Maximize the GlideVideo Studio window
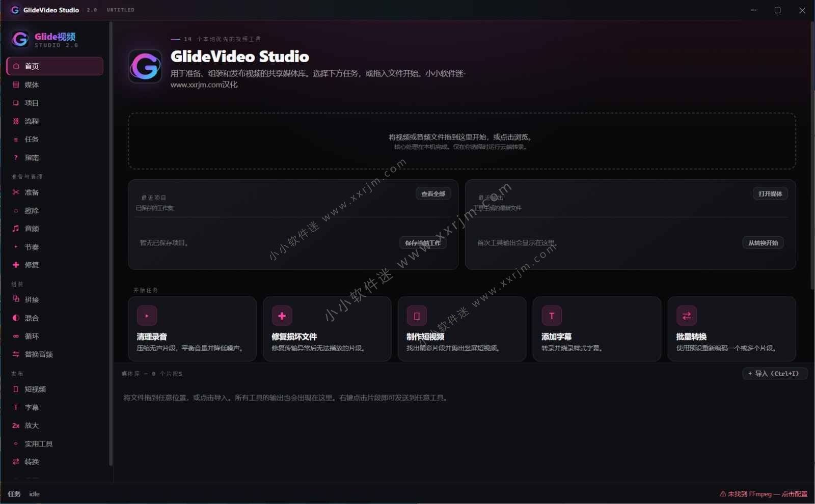 pyautogui.click(x=777, y=10)
